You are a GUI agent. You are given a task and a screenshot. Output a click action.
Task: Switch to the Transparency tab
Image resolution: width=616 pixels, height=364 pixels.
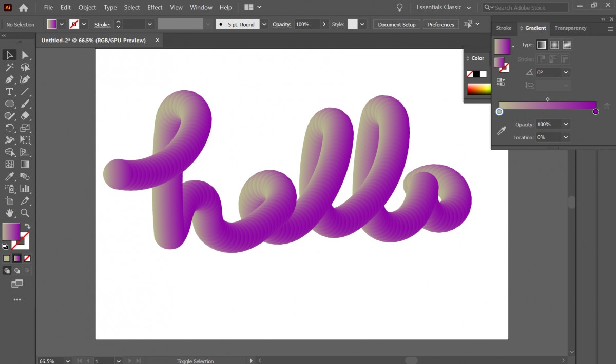(x=570, y=28)
